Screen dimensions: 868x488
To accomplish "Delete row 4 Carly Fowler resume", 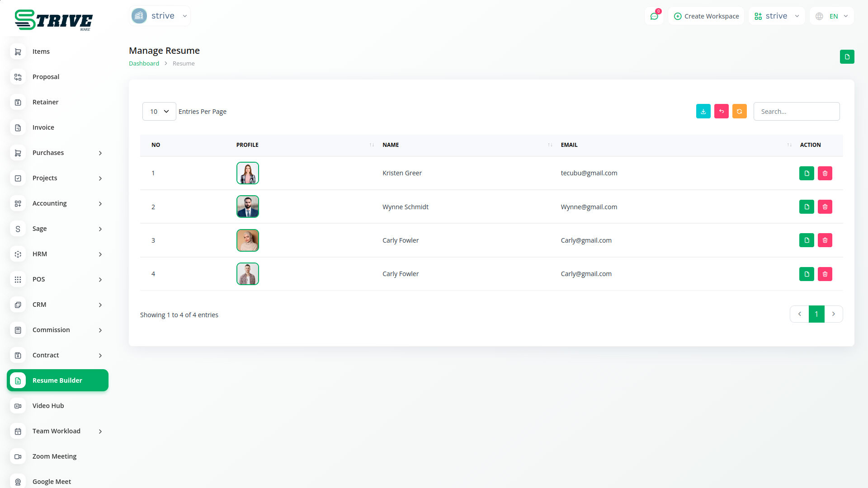I will pyautogui.click(x=825, y=274).
